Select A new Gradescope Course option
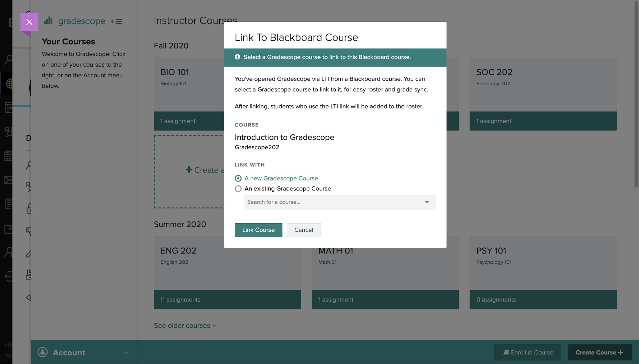The image size is (639, 364). pyautogui.click(x=238, y=178)
